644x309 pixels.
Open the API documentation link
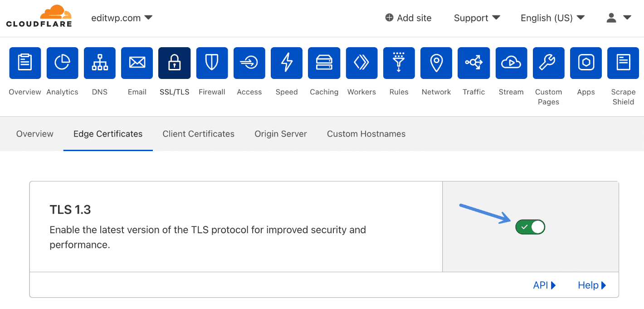[544, 285]
